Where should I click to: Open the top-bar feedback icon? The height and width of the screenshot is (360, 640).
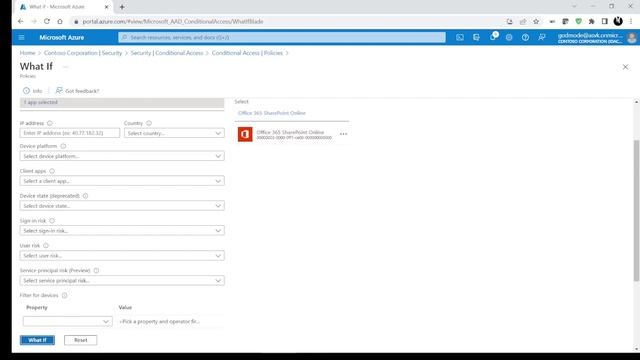pos(542,37)
